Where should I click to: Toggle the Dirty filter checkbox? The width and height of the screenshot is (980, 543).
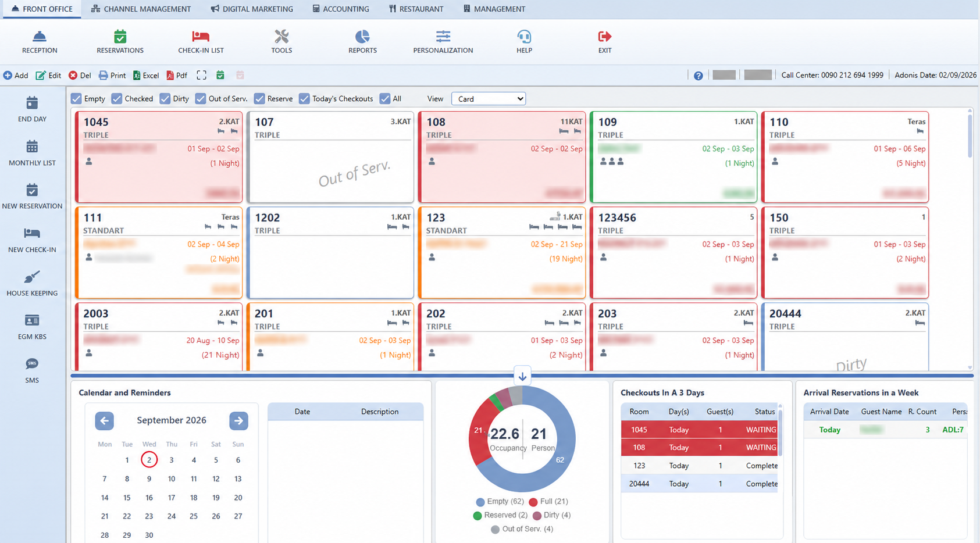[x=165, y=99]
